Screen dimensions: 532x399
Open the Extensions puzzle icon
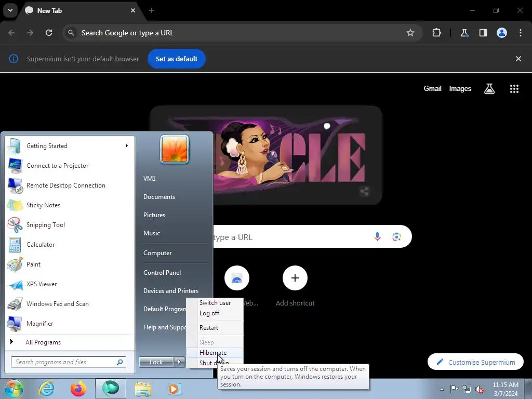tap(436, 33)
